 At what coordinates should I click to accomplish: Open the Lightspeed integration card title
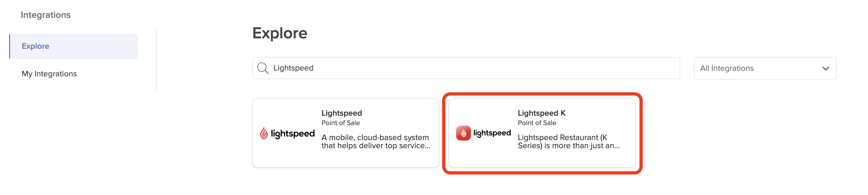[x=341, y=113]
